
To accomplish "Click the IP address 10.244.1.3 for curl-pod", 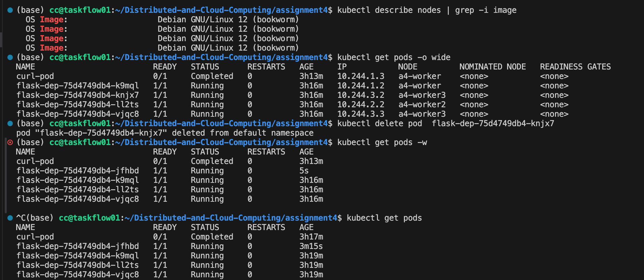I will click(360, 76).
